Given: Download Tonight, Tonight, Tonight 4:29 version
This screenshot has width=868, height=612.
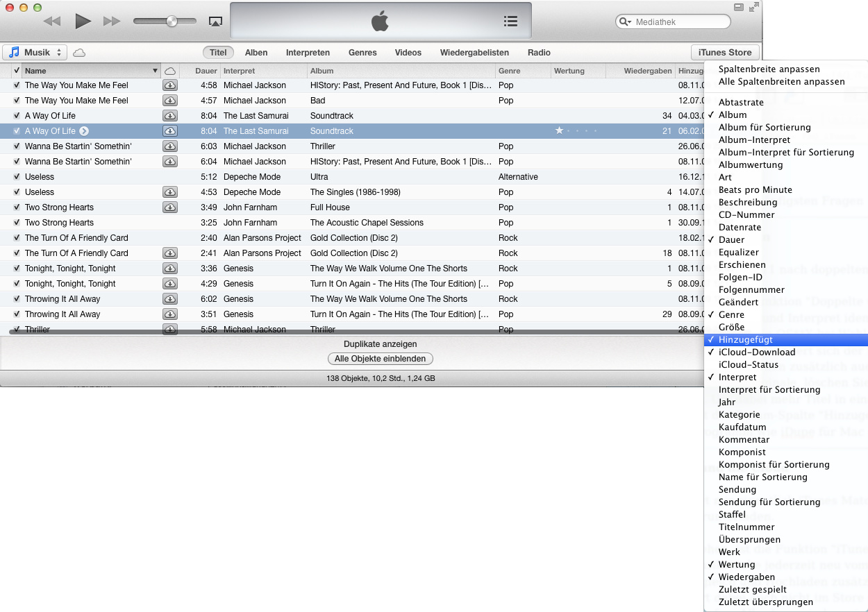Looking at the screenshot, I should [170, 284].
